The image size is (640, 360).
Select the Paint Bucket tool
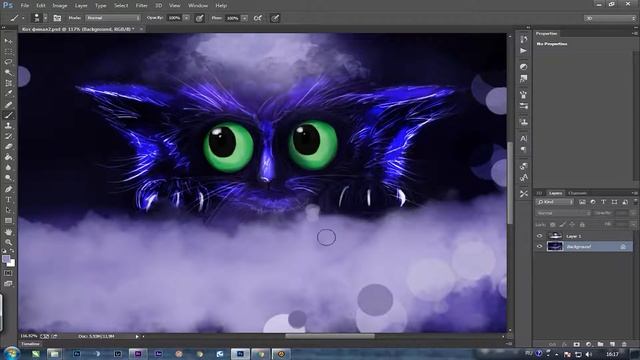[x=8, y=157]
